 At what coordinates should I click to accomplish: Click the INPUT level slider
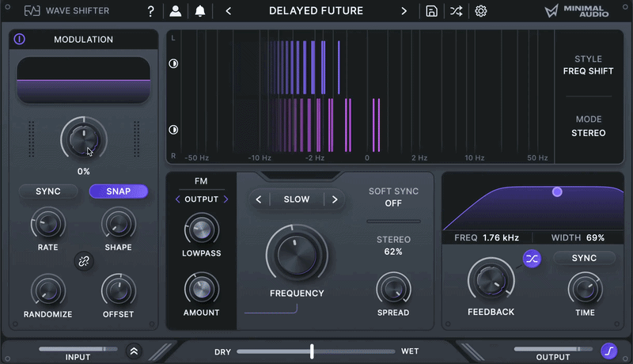[78, 349]
